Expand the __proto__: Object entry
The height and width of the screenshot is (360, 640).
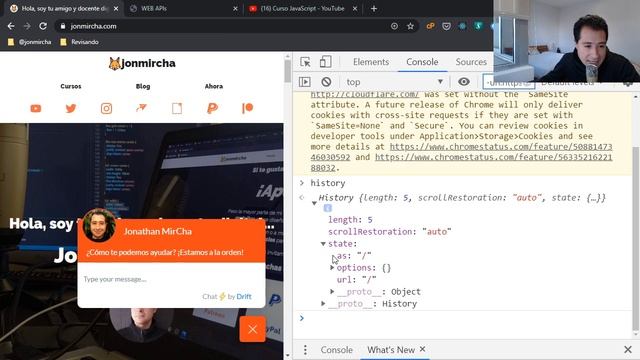pyautogui.click(x=332, y=291)
